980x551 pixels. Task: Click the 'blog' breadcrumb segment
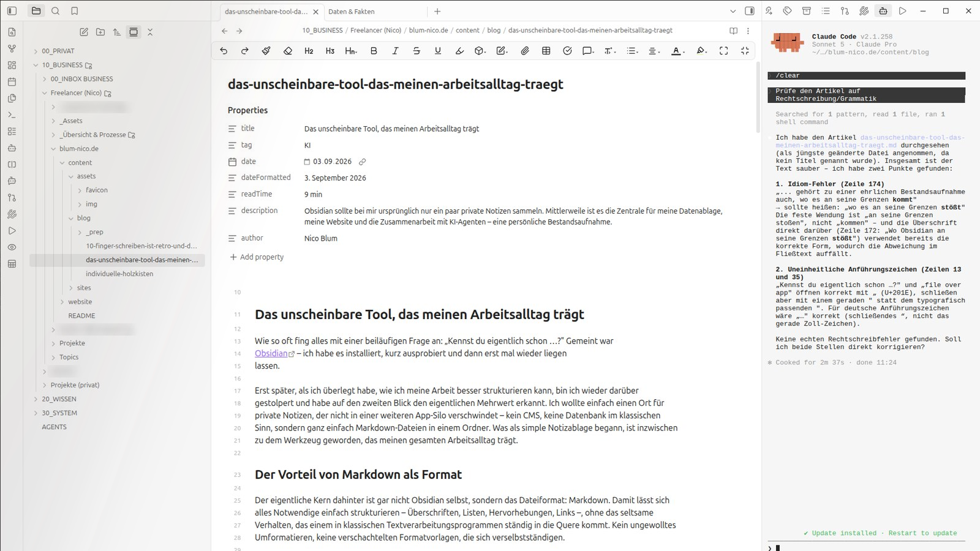tap(494, 31)
